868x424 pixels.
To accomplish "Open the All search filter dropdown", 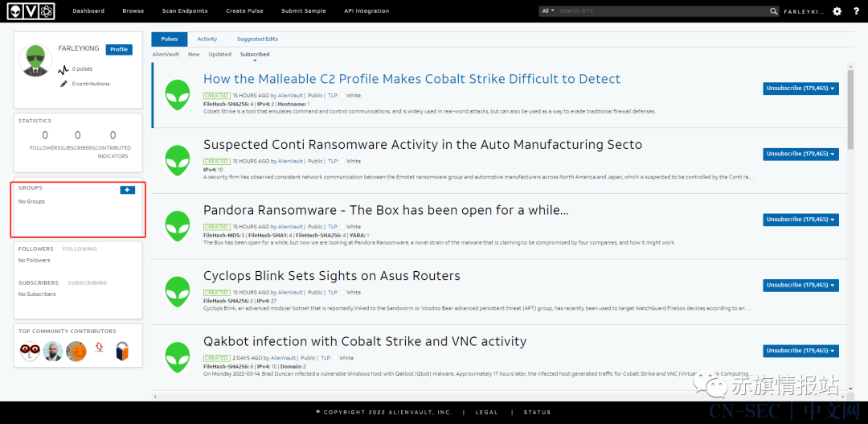I will [x=548, y=11].
